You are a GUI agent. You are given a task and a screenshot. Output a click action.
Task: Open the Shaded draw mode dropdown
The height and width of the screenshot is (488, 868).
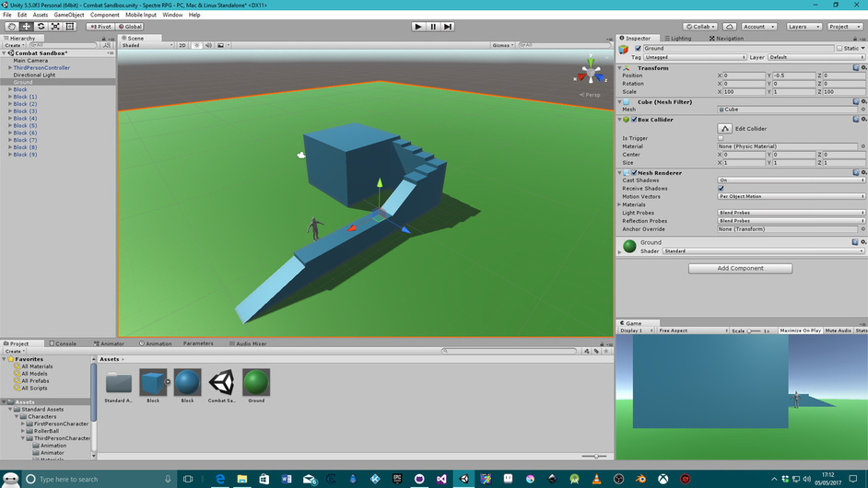[147, 45]
